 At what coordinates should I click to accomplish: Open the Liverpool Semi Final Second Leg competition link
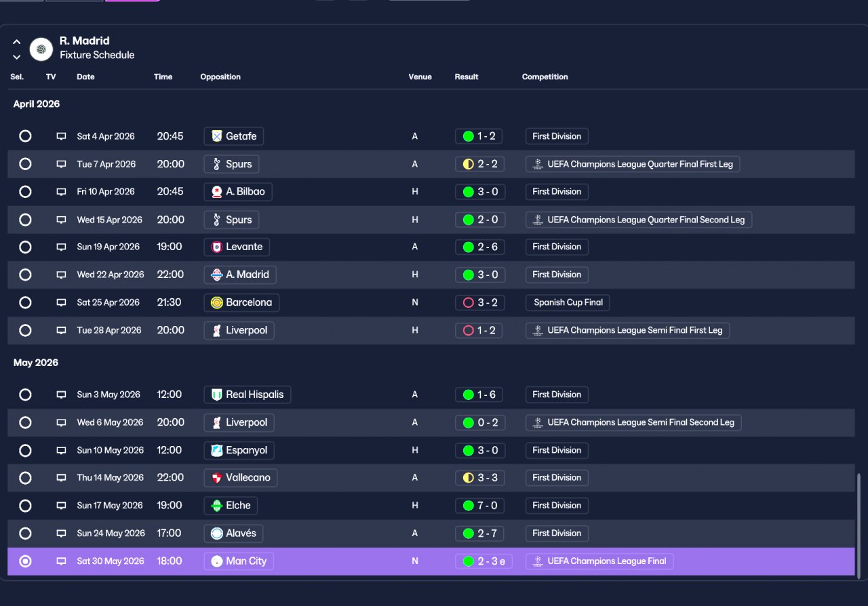point(633,422)
